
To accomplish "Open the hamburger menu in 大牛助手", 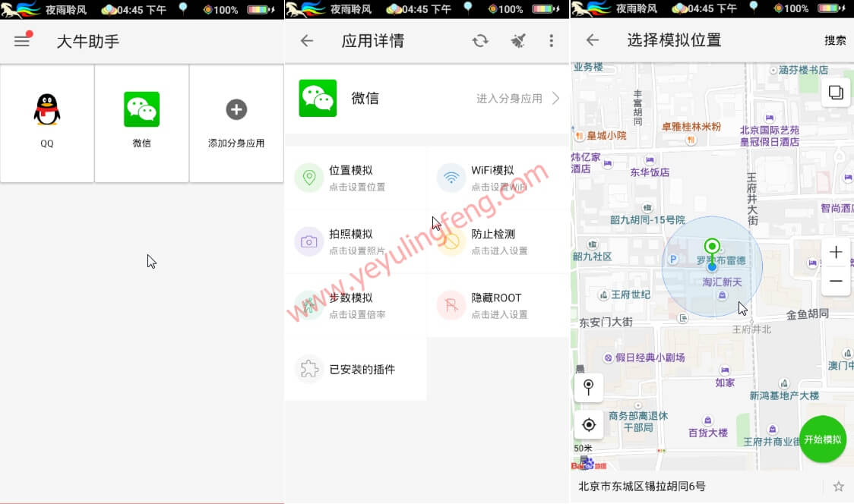I will pyautogui.click(x=22, y=41).
